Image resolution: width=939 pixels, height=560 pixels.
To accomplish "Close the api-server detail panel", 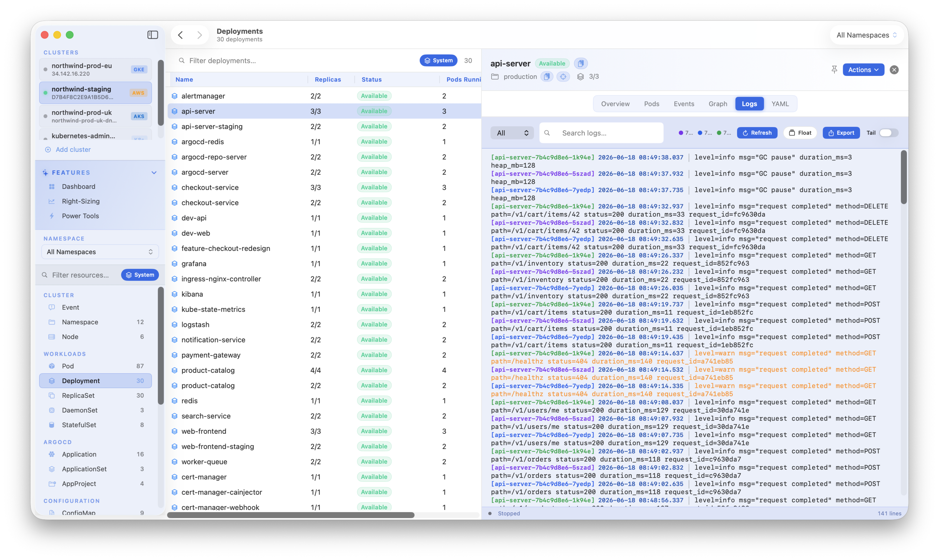I will pyautogui.click(x=894, y=70).
